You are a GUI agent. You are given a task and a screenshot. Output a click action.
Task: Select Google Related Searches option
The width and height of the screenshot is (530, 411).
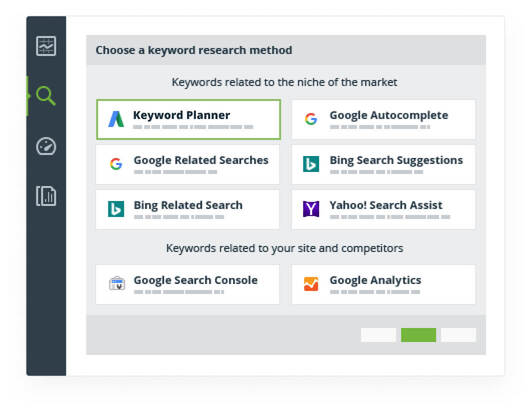tap(188, 165)
